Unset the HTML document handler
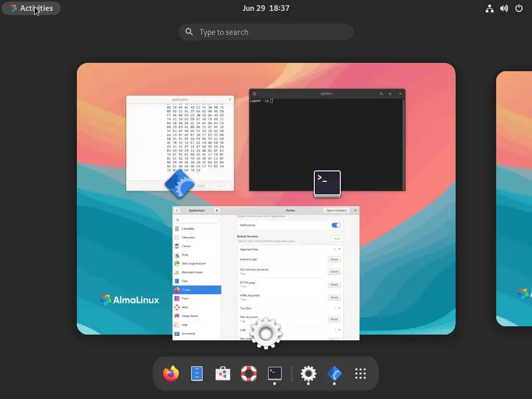The image size is (532, 399). coord(334,298)
